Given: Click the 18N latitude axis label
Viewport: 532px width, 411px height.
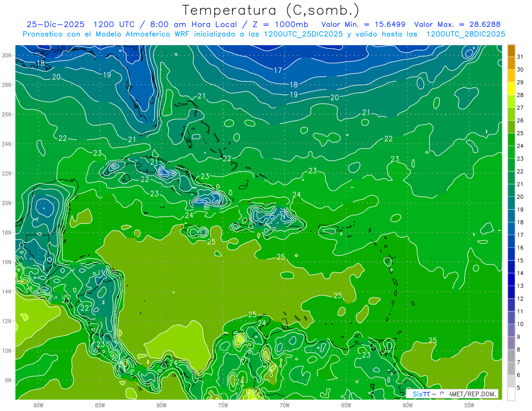Looking at the screenshot, I should click(x=8, y=232).
